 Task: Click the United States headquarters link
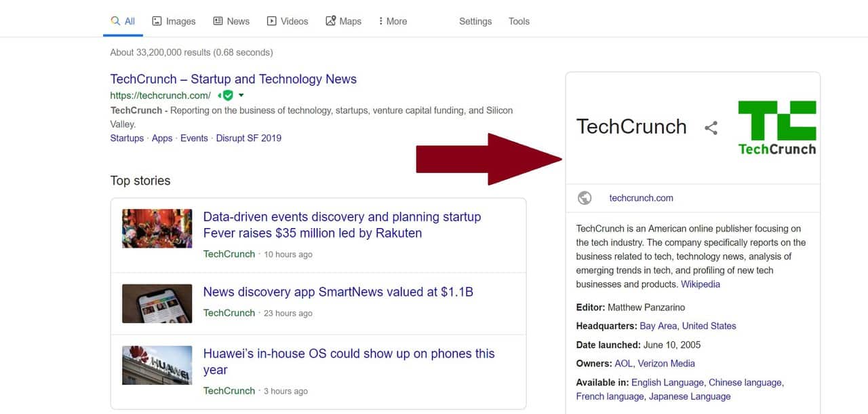coord(709,326)
